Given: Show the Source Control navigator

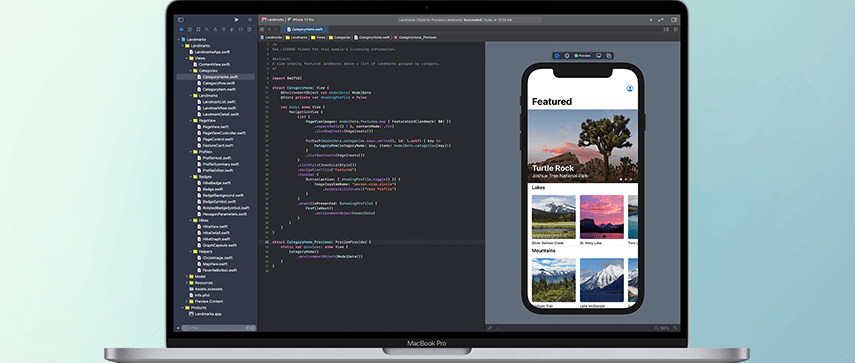Looking at the screenshot, I should tap(190, 29).
